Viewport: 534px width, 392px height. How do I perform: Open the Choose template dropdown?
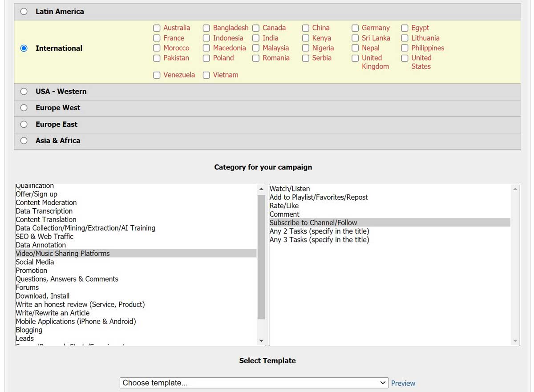click(x=254, y=383)
